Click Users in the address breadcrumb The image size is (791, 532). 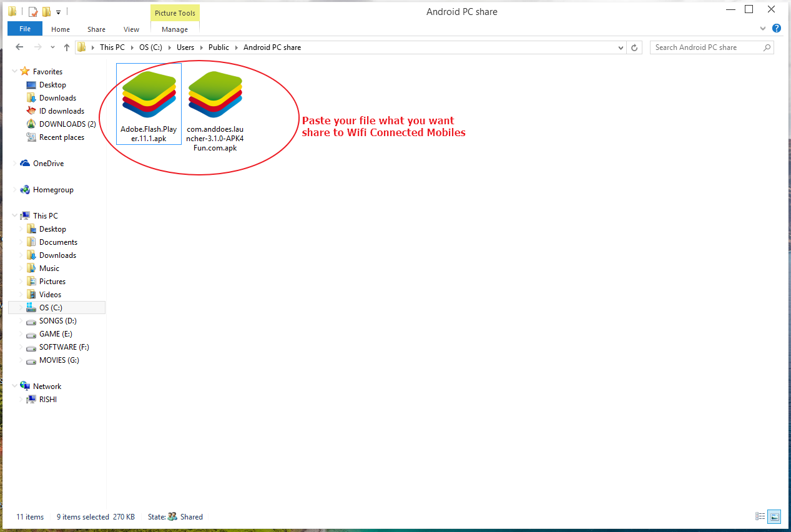pyautogui.click(x=185, y=47)
